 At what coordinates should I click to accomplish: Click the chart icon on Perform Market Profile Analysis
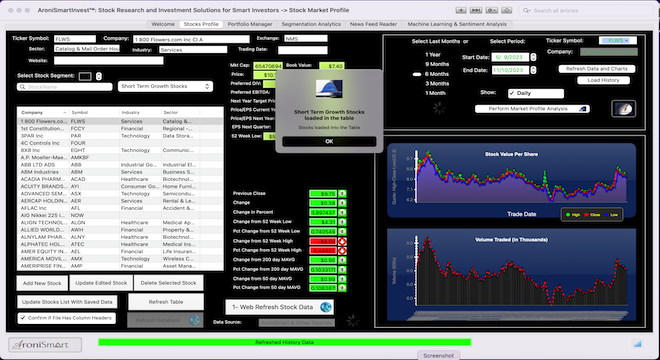583,109
